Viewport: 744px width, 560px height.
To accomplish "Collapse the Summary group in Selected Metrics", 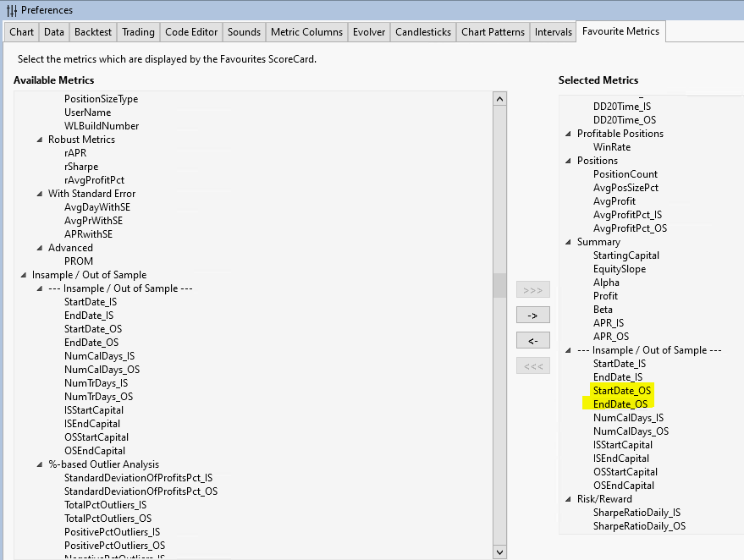I will [569, 242].
